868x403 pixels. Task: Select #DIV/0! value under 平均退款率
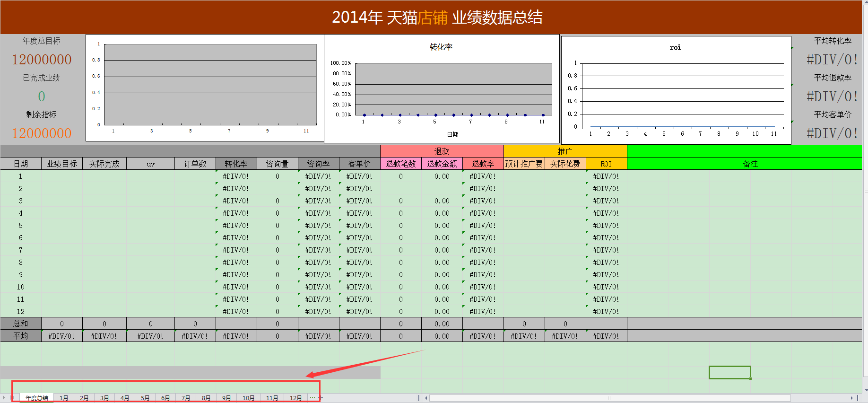(x=832, y=96)
